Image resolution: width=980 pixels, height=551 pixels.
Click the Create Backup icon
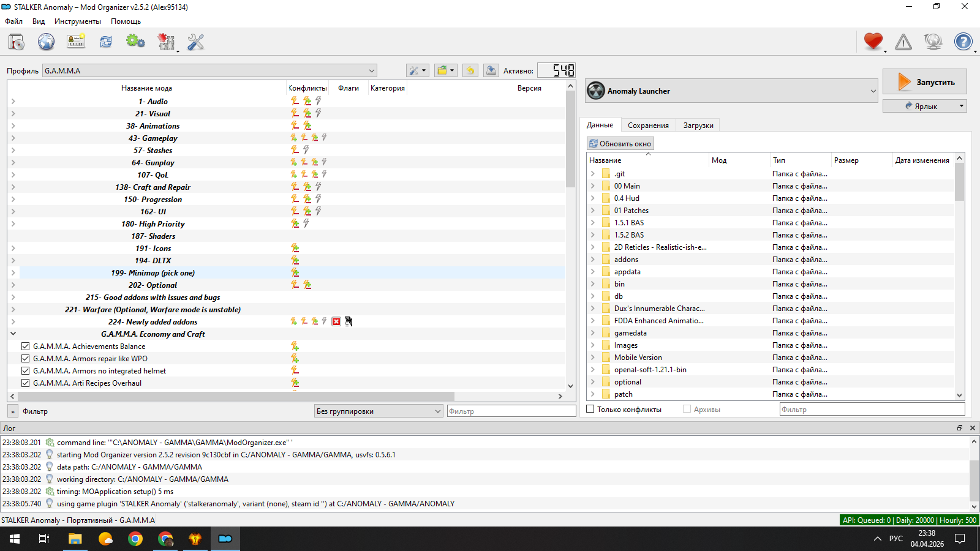coord(491,70)
